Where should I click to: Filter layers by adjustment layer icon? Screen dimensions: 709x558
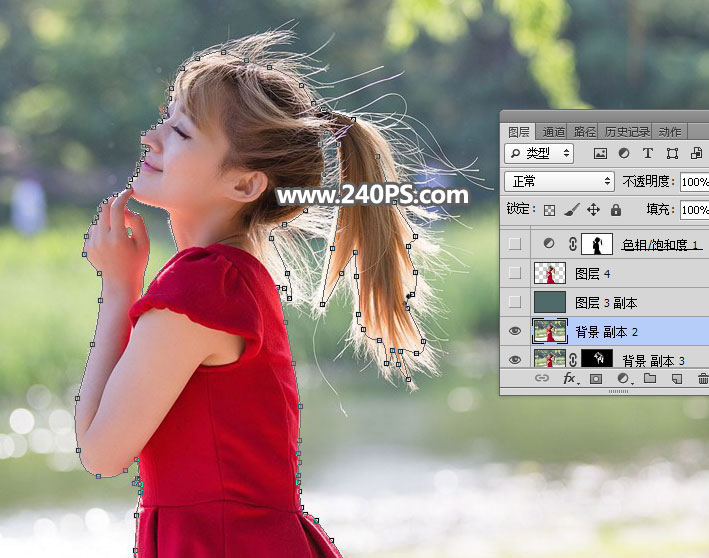click(x=624, y=153)
